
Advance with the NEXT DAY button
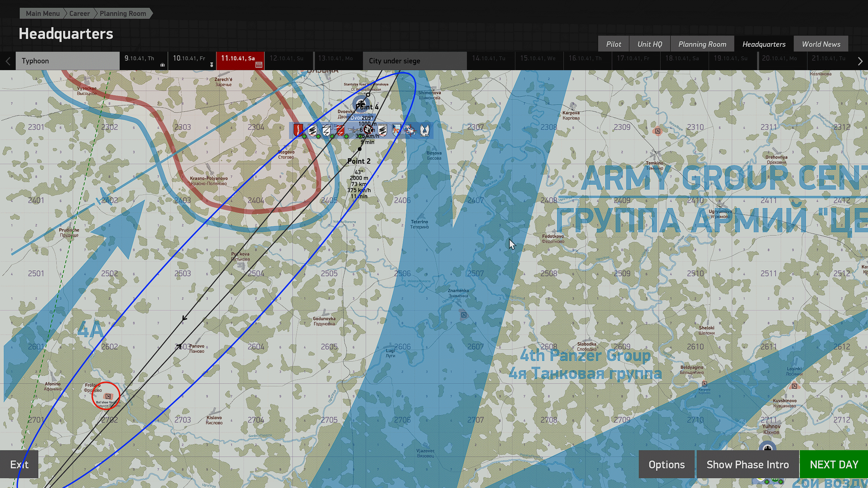834,464
